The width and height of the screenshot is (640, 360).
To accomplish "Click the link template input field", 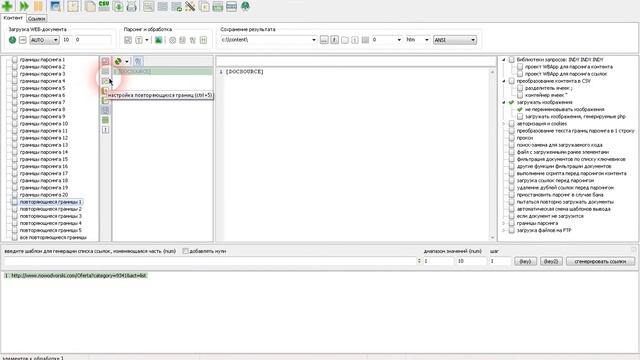I will click(210, 261).
